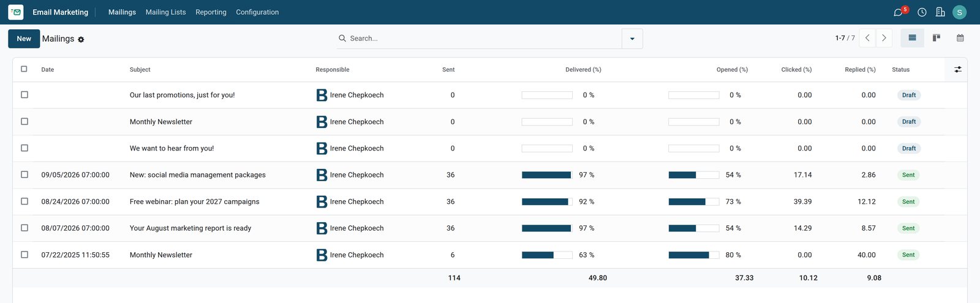This screenshot has height=303, width=980.
Task: Switch to kanban view
Action: pyautogui.click(x=936, y=38)
